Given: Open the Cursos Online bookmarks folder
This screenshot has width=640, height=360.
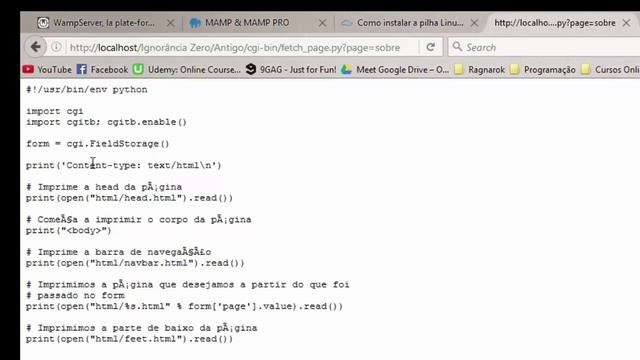Looking at the screenshot, I should point(610,70).
